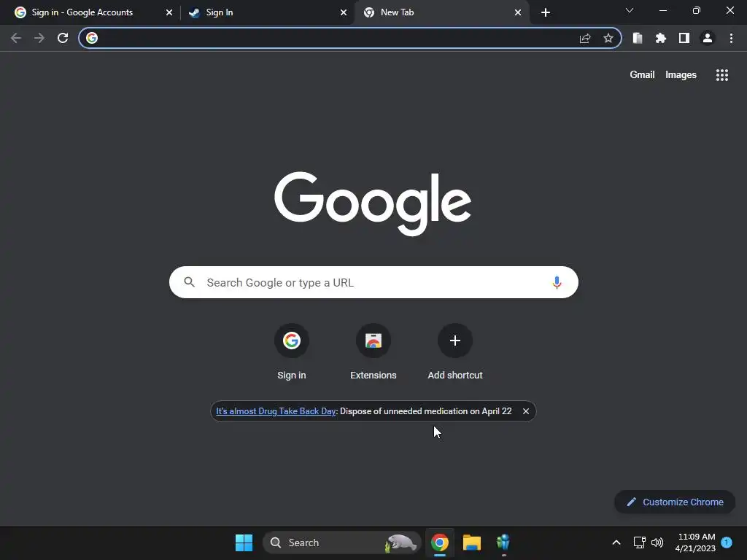
Task: Open a new tab with the plus button
Action: tap(546, 12)
